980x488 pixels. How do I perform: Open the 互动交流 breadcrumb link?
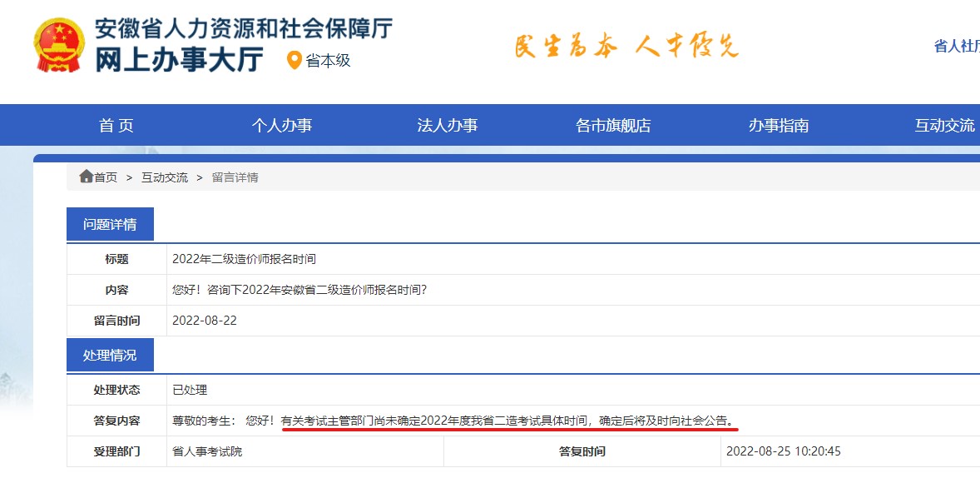[164, 177]
